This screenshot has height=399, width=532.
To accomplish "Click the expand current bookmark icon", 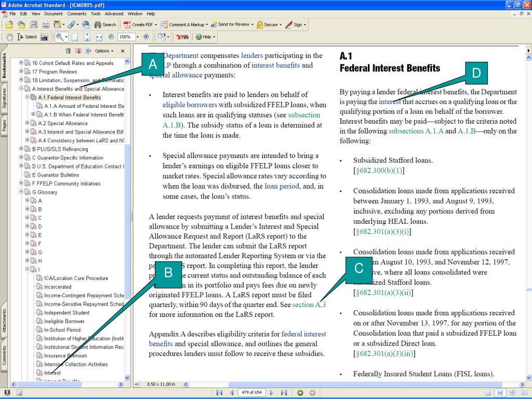I will pos(88,51).
